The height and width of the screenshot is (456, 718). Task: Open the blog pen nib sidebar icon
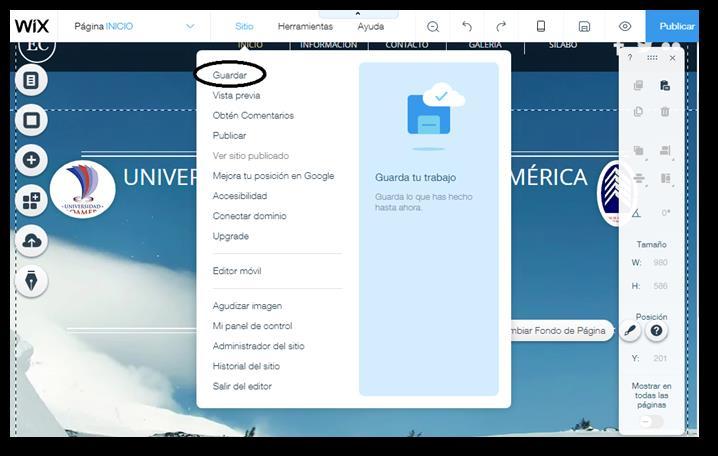coord(31,281)
